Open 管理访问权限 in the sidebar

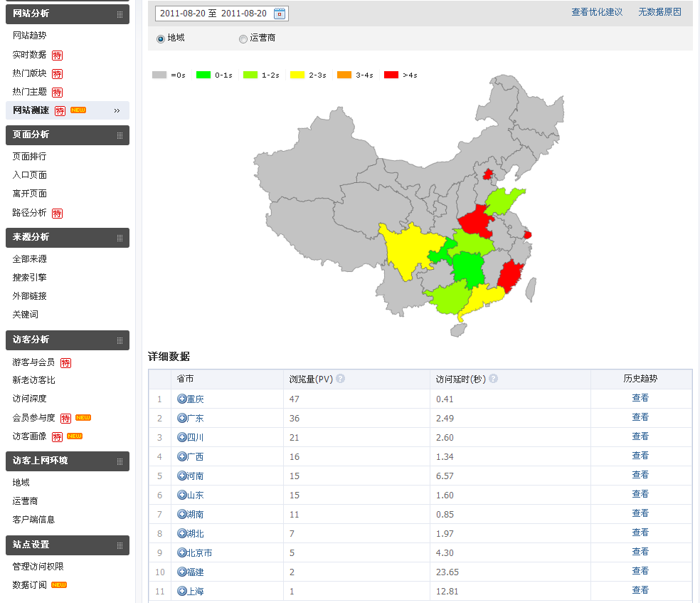click(x=38, y=567)
